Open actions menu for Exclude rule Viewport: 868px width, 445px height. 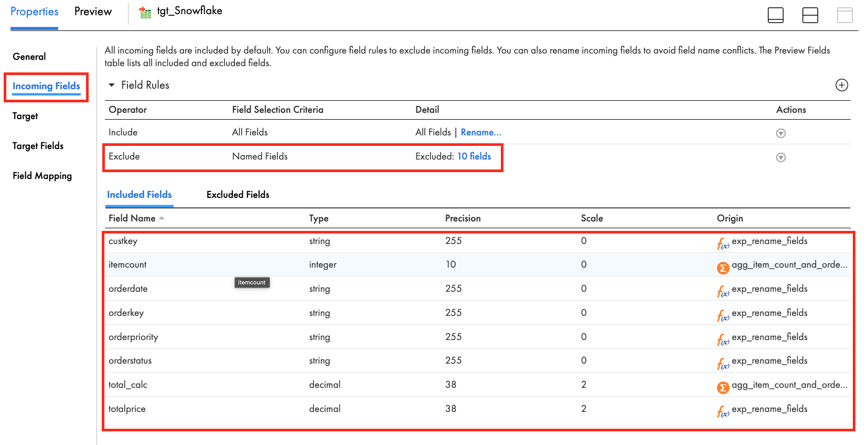(780, 157)
